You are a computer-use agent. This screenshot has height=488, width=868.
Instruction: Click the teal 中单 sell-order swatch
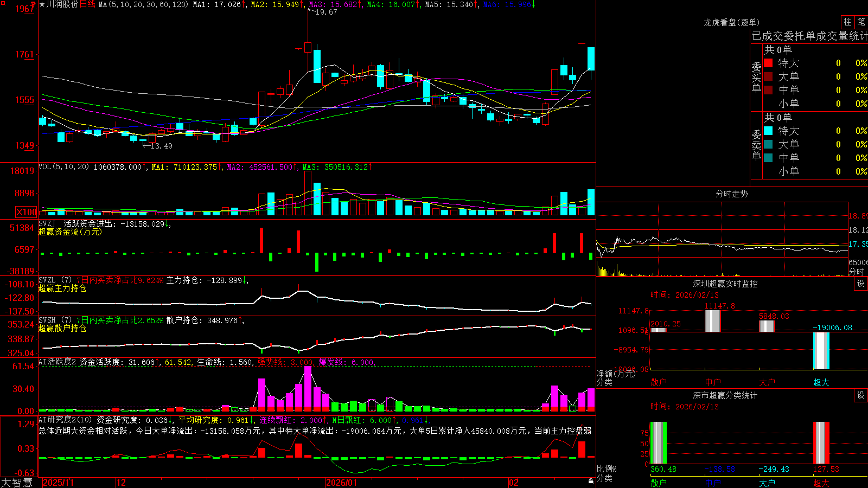pyautogui.click(x=768, y=158)
